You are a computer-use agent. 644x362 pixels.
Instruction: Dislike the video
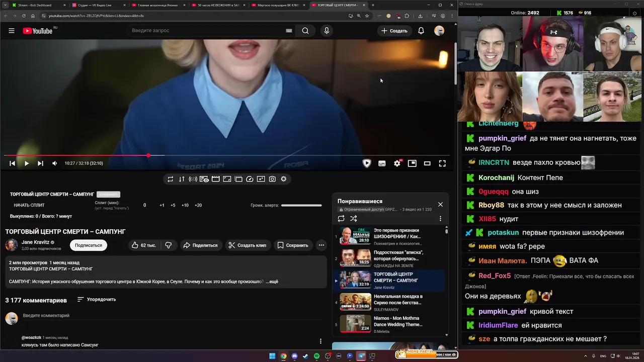click(x=169, y=245)
